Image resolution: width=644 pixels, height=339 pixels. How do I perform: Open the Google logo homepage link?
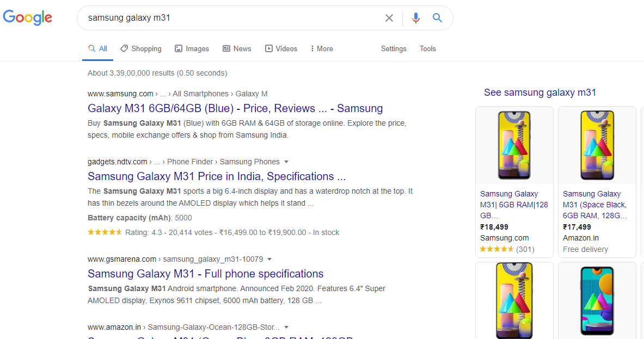tap(28, 17)
